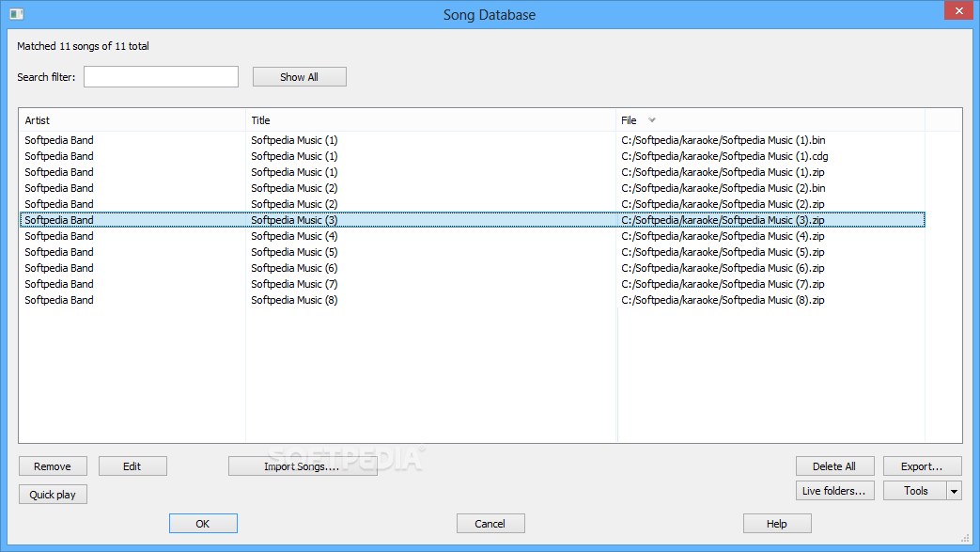The height and width of the screenshot is (552, 980).
Task: Select file Softpedia Music (1).bin
Action: pos(723,140)
